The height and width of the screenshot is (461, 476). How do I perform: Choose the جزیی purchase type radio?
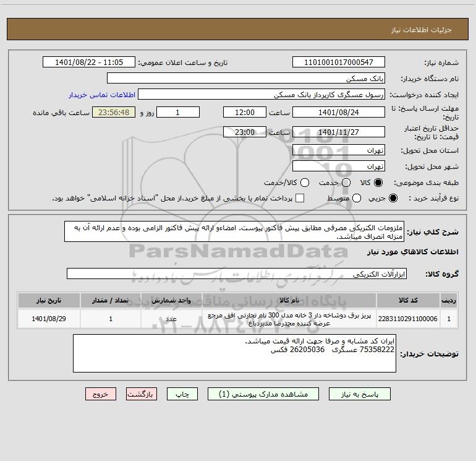pos(393,198)
